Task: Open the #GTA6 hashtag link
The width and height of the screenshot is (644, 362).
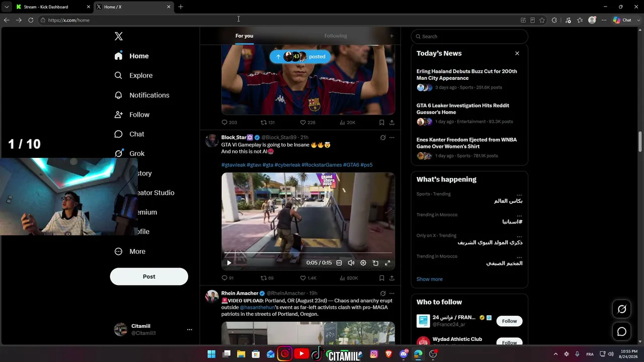Action: 351,165
